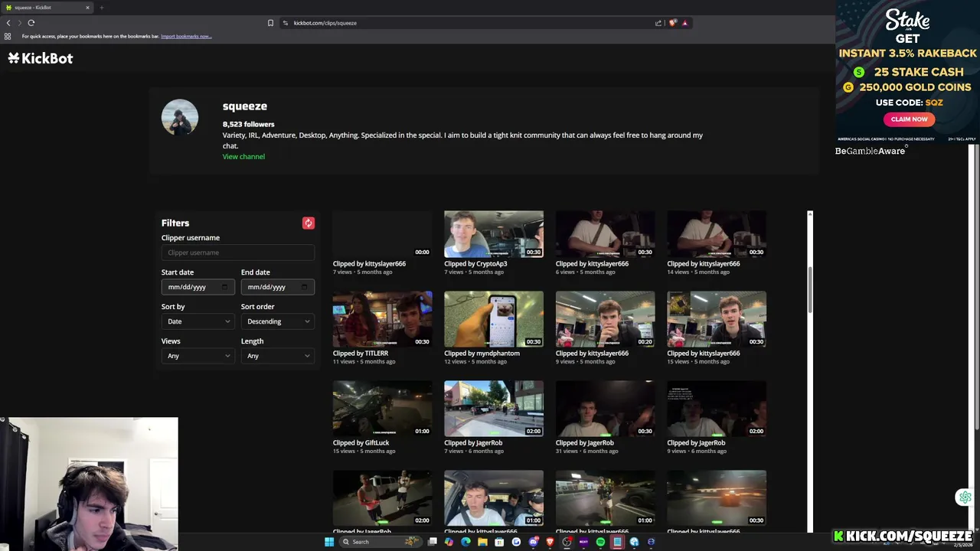
Task: Click the squeeze channel name heading
Action: coord(245,106)
